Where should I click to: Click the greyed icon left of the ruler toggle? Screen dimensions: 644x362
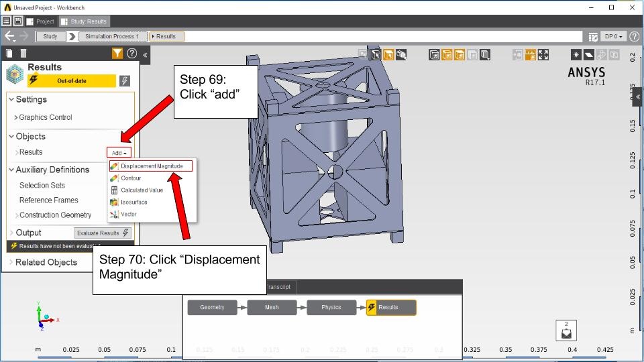[518, 54]
